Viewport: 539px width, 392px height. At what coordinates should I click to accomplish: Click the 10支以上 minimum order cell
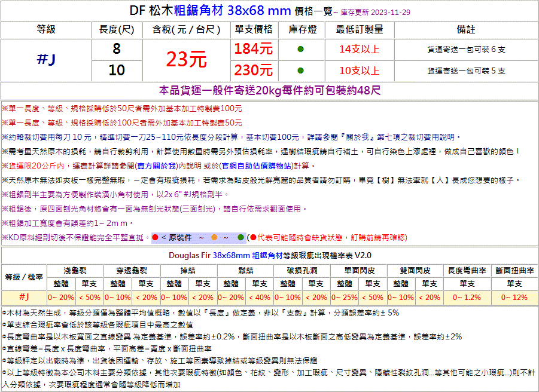(360, 71)
